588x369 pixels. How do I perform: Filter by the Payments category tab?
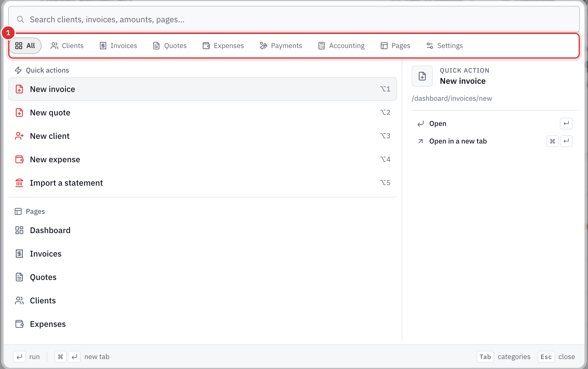[x=281, y=46]
